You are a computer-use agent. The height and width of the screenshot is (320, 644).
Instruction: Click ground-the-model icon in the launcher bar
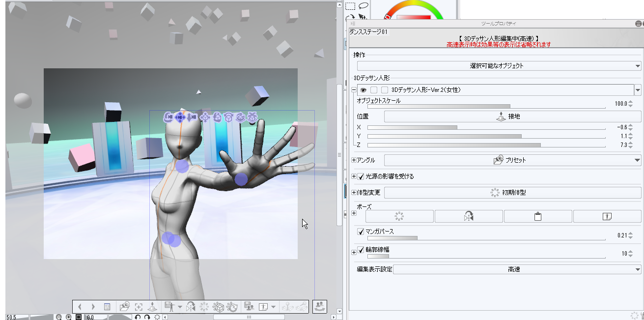click(152, 307)
